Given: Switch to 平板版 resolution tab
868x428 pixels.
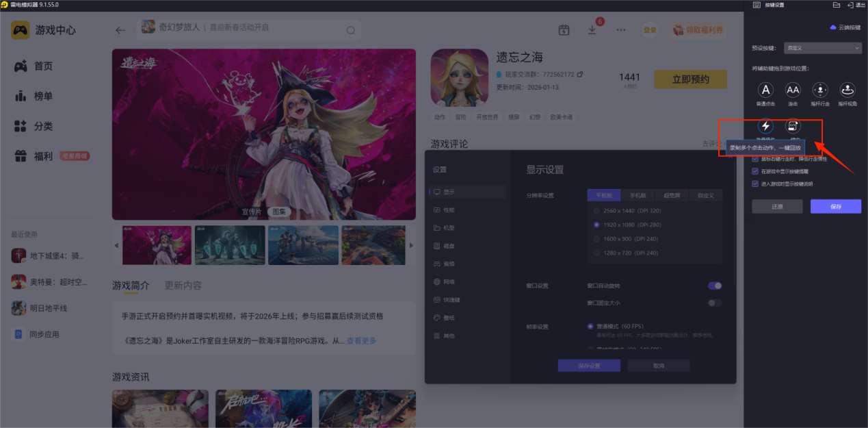Looking at the screenshot, I should (604, 195).
